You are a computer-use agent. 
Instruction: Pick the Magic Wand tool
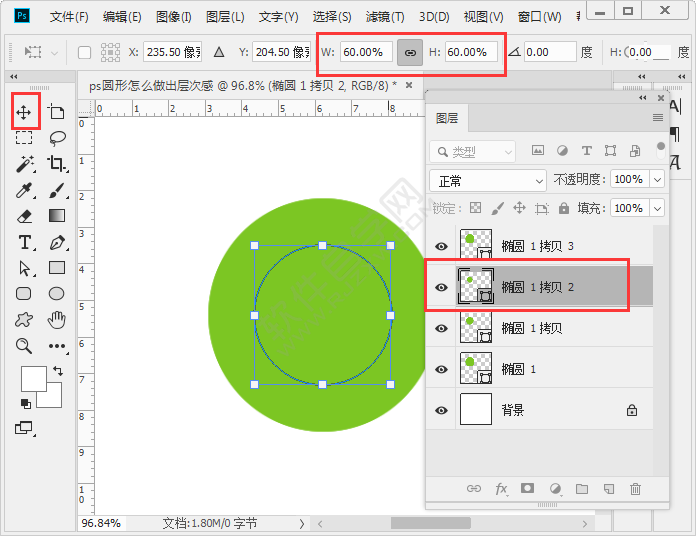coord(25,164)
